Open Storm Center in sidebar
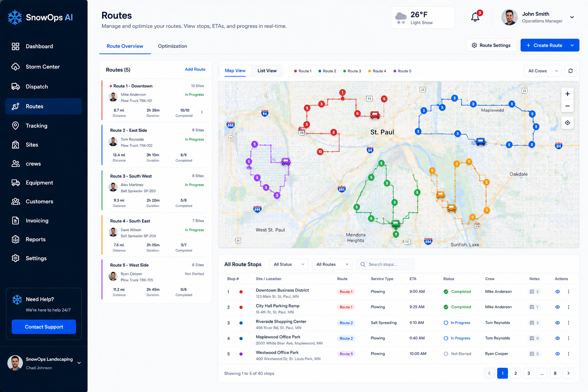Viewport: 588px width, 392px height. (43, 67)
